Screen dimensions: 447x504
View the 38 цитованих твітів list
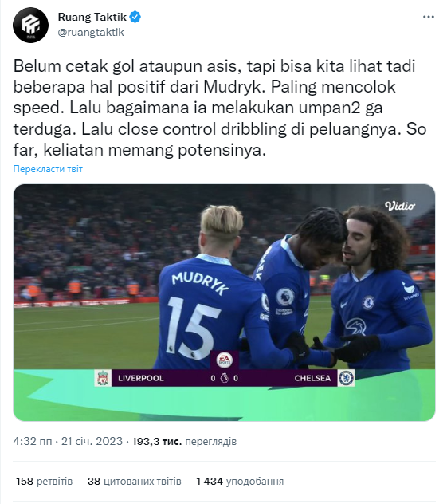134,481
